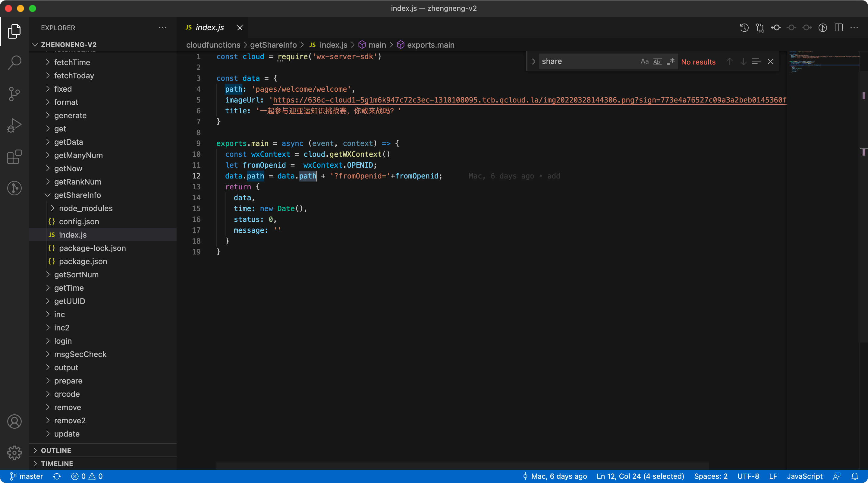Viewport: 868px width, 483px height.
Task: Open the Source Control view
Action: pyautogui.click(x=14, y=94)
